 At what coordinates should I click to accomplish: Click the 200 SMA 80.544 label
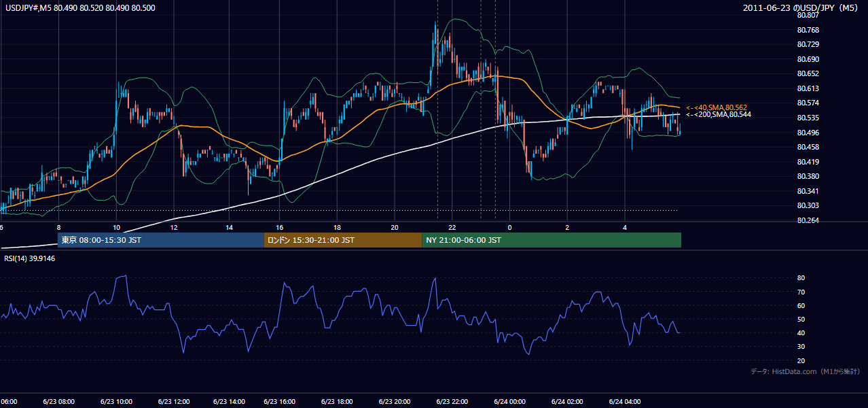719,114
